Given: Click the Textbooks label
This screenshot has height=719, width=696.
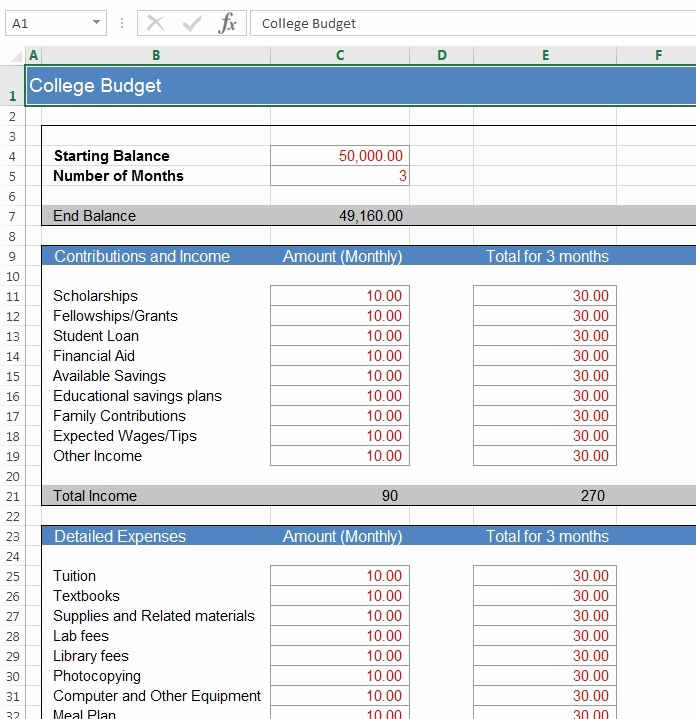Looking at the screenshot, I should [86, 596].
